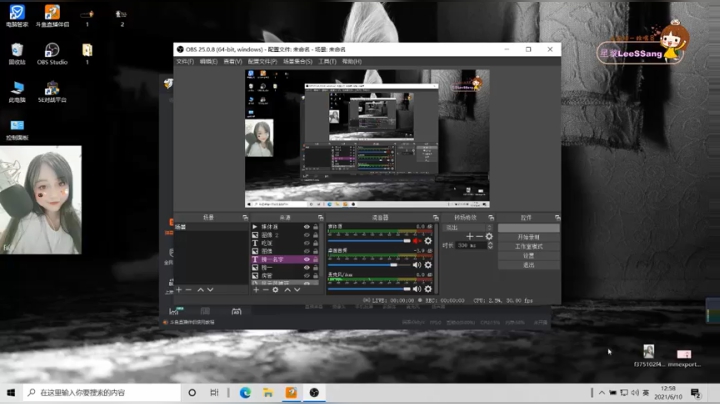Screen dimensions: 720x404
Task: Open OBS 设置 button in Controls
Action: click(x=529, y=256)
